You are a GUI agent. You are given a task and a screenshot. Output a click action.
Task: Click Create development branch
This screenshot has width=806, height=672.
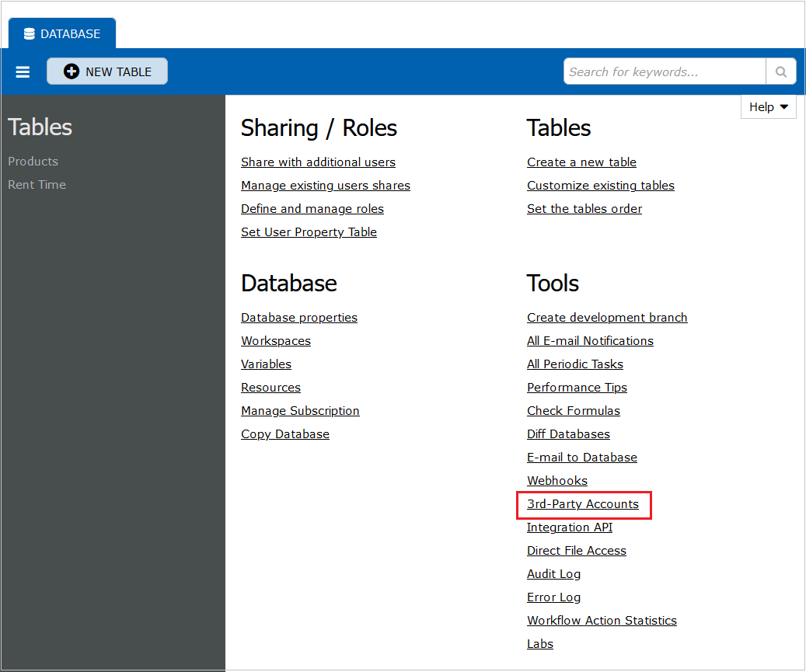[607, 318]
